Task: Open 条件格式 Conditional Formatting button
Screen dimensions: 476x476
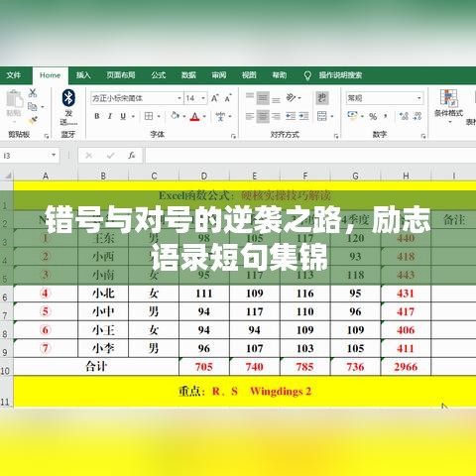Action: point(448,106)
